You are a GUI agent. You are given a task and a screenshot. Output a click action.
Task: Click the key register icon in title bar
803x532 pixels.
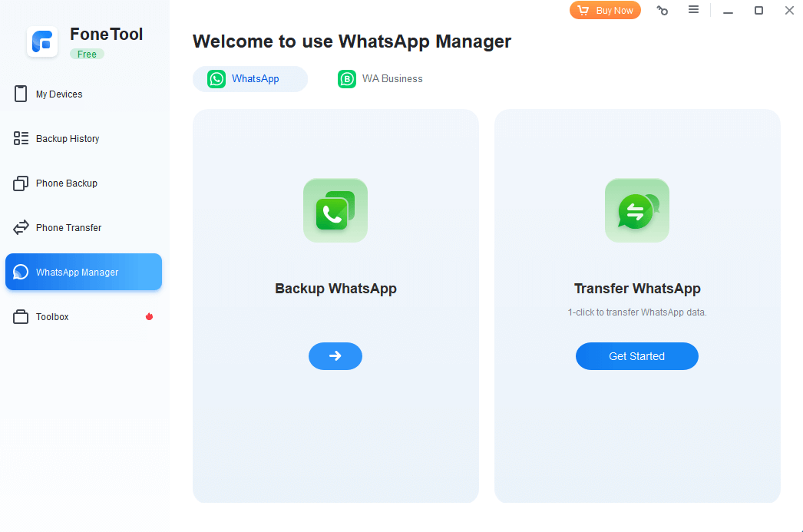click(x=662, y=11)
